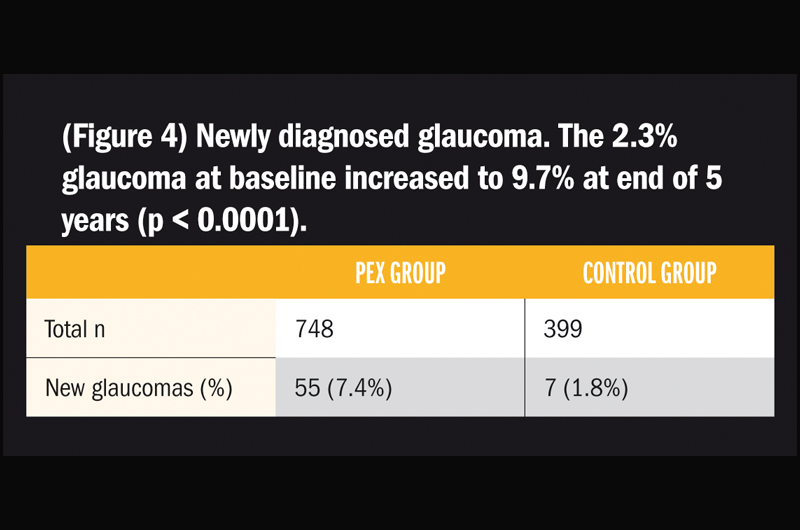Select the Total n row label
Screen dimensions: 800x530
coord(74,329)
